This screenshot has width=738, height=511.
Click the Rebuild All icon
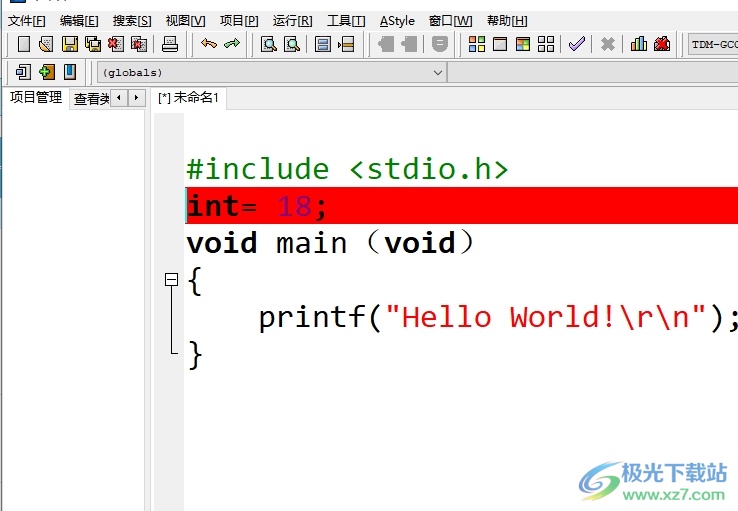coord(546,44)
